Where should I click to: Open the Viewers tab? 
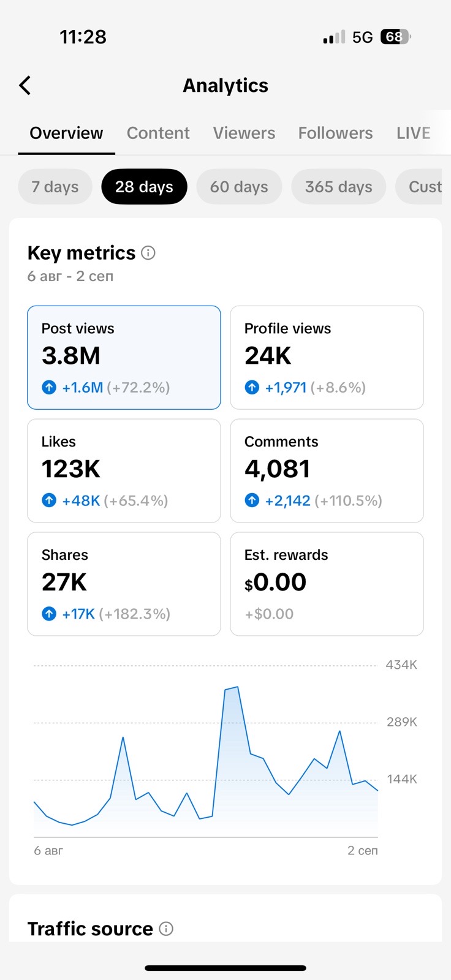pyautogui.click(x=244, y=133)
